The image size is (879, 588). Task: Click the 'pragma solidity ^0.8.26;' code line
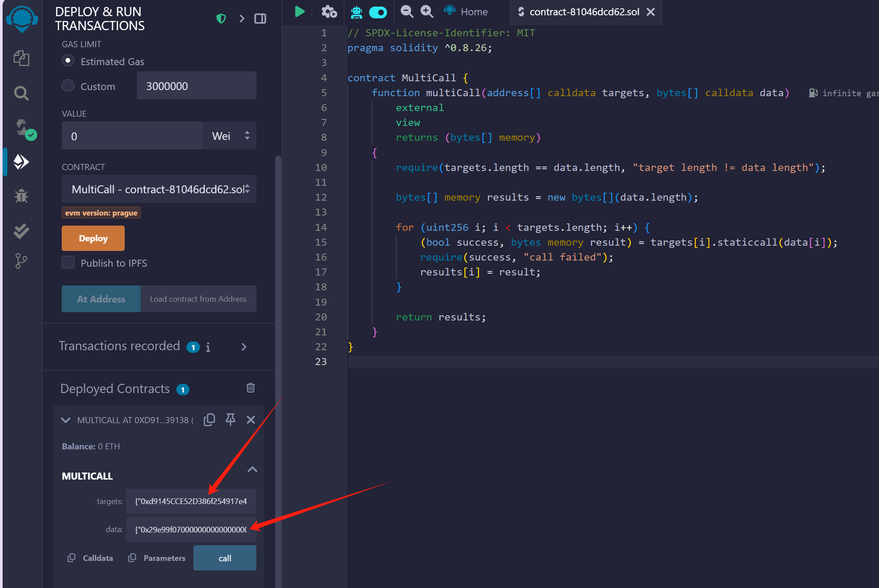point(420,48)
